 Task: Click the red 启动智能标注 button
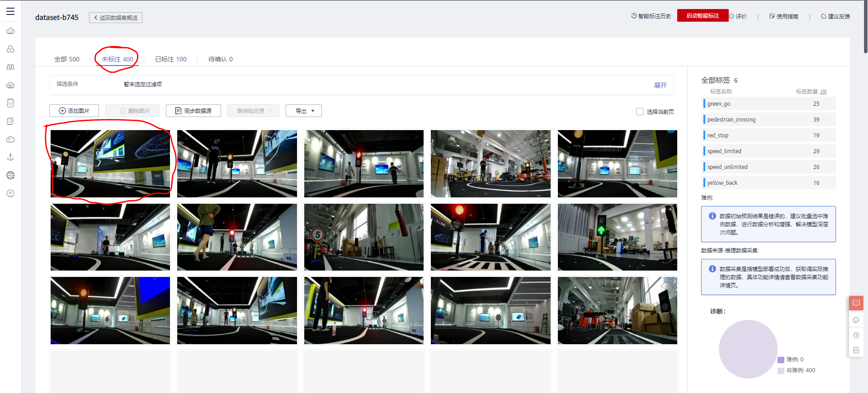pos(703,15)
